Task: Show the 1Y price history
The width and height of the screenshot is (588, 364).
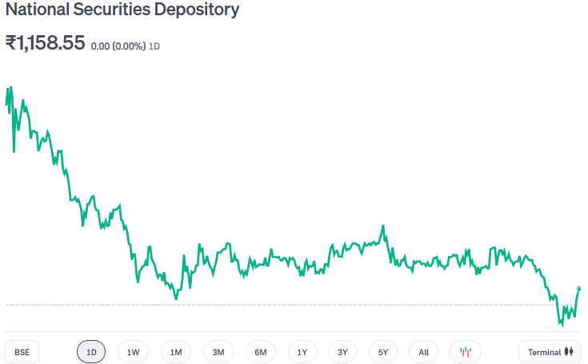Action: point(302,352)
